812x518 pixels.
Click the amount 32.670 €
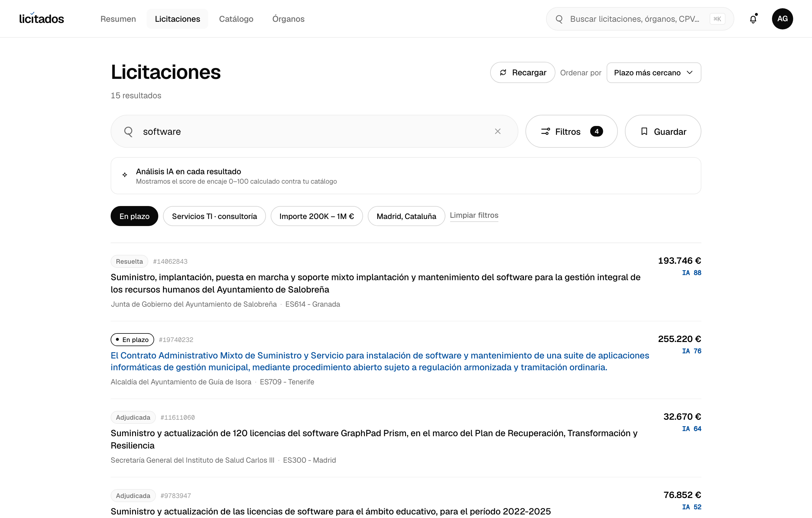[682, 417]
